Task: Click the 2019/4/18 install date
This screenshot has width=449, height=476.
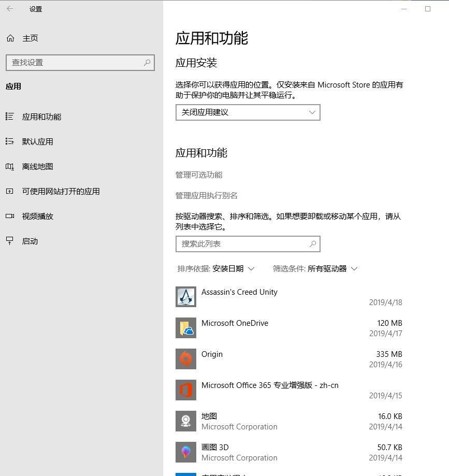Action: (x=385, y=302)
